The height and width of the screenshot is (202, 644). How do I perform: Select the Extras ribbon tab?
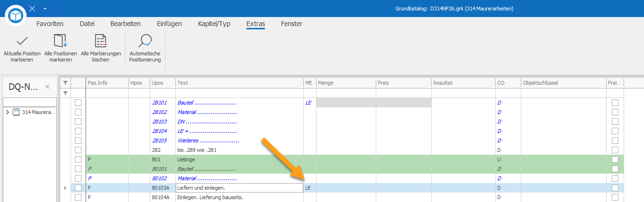point(255,24)
